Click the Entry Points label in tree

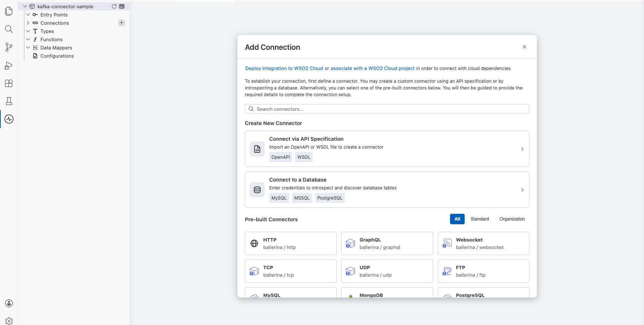tap(54, 15)
